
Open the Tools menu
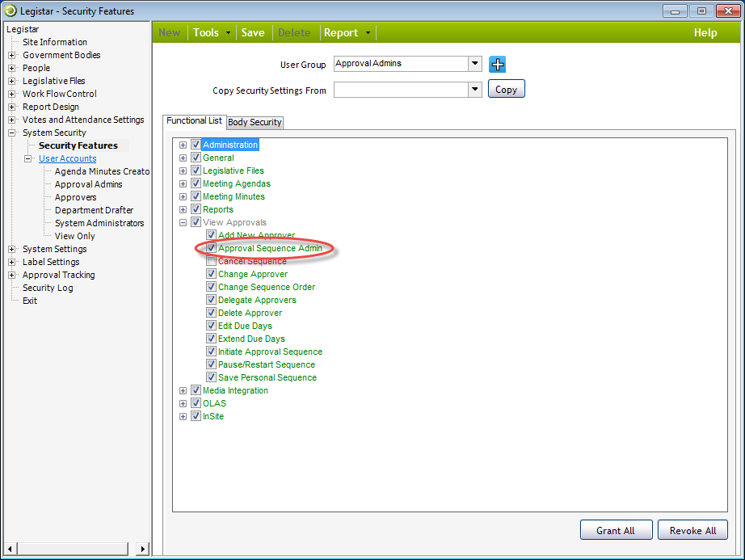pyautogui.click(x=212, y=33)
